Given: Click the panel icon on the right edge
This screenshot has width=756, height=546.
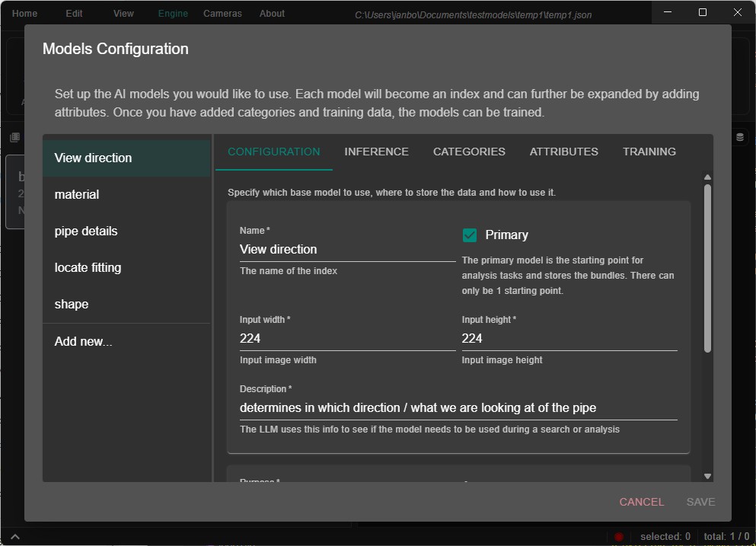Looking at the screenshot, I should [738, 136].
